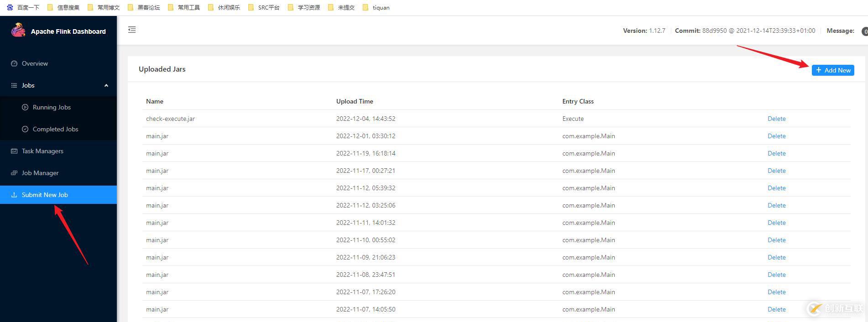The width and height of the screenshot is (868, 322).
Task: Select Submit New Job menu item
Action: 58,195
